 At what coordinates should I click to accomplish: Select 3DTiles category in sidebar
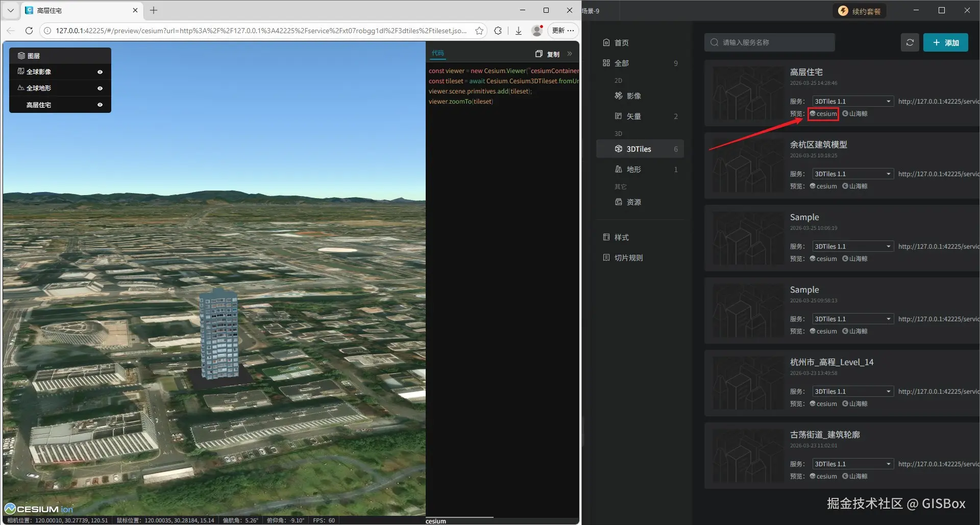point(640,149)
